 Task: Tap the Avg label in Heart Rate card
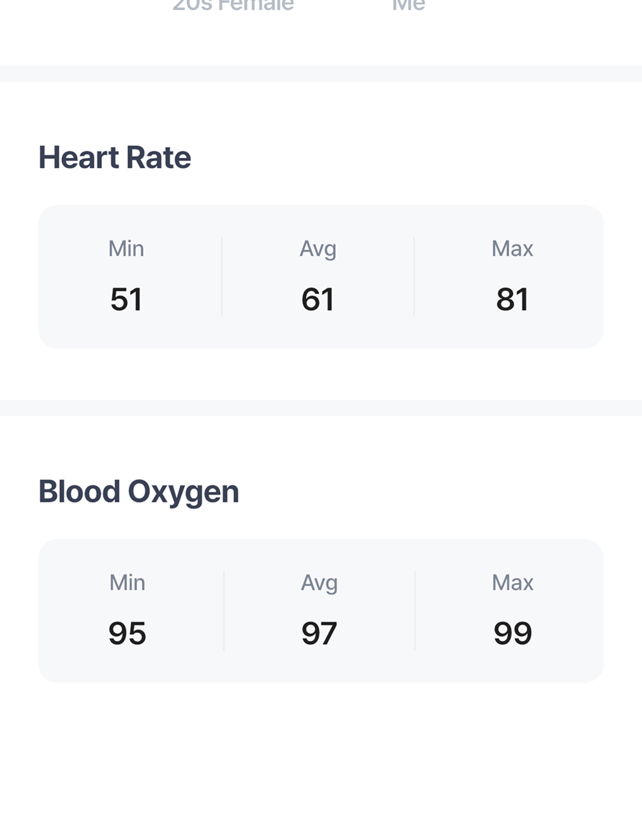[x=318, y=249]
